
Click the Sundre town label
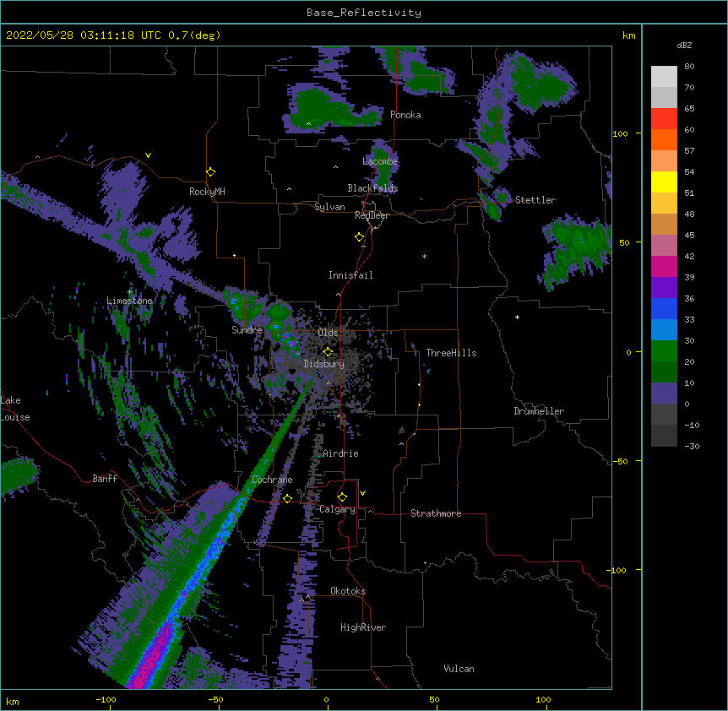pos(247,330)
